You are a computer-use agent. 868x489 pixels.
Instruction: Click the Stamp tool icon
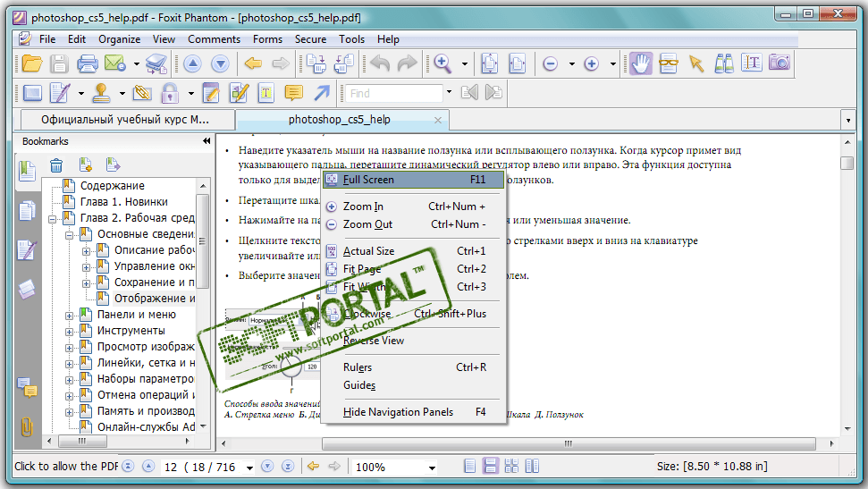[101, 93]
